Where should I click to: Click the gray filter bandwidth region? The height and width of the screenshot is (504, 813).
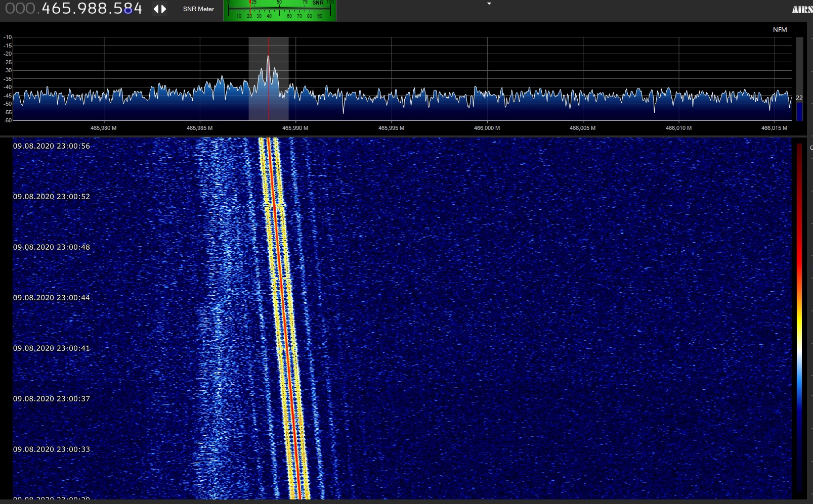[269, 79]
